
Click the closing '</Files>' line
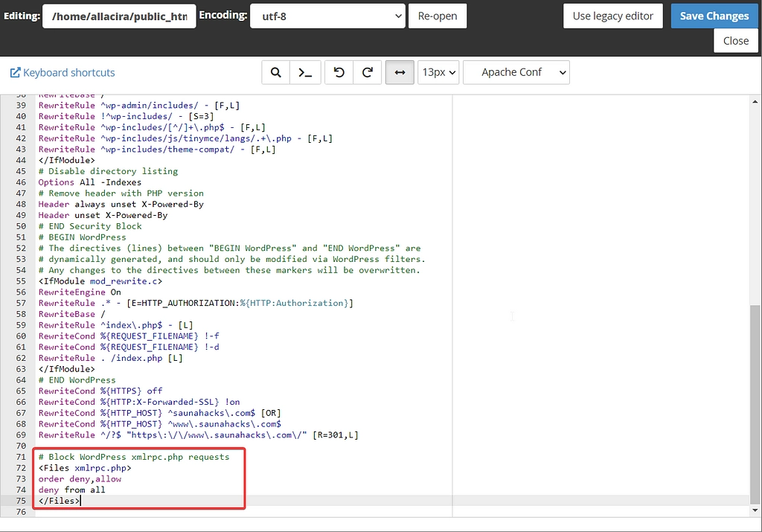point(59,501)
